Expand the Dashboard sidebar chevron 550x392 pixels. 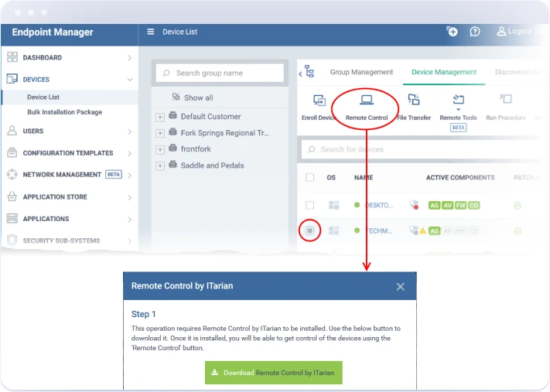pos(130,57)
